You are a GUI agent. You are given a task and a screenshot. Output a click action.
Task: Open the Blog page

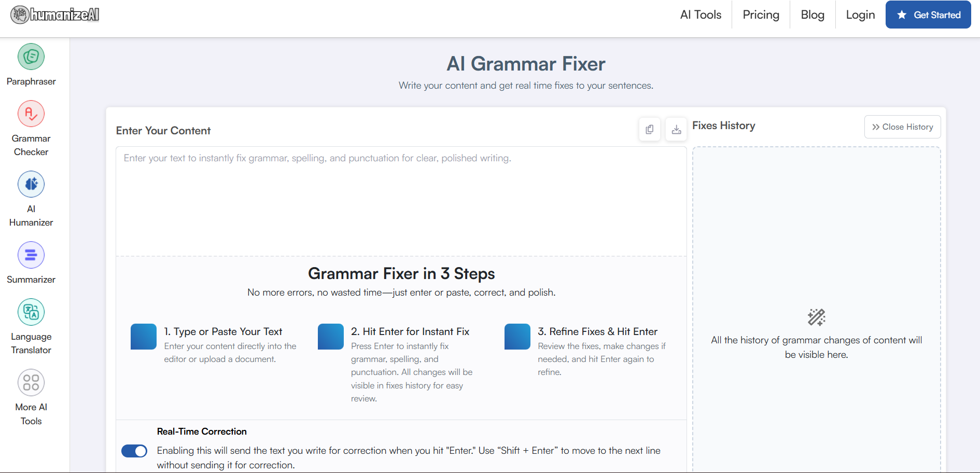[813, 15]
